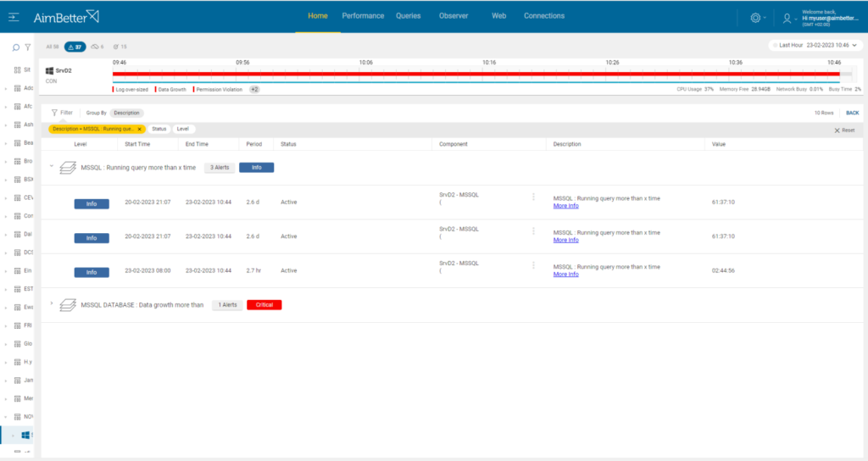The height and width of the screenshot is (461, 868).
Task: Click the Glo server item icon
Action: click(x=17, y=344)
